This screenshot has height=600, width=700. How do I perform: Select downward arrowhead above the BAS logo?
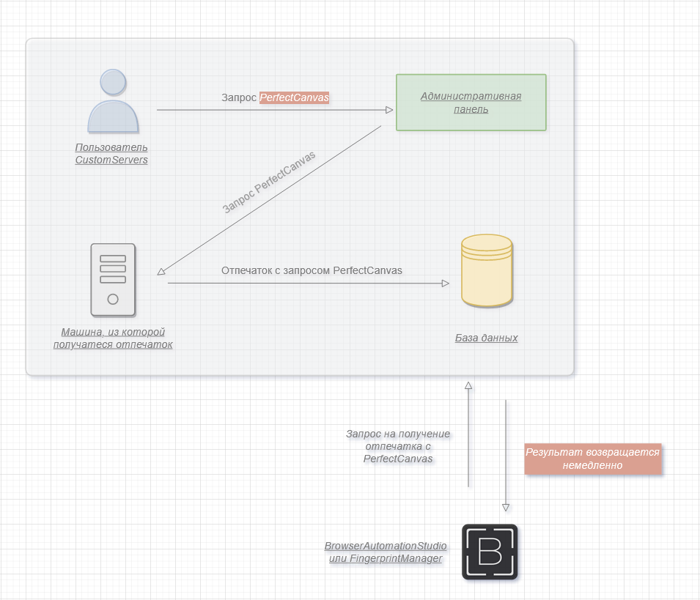tap(505, 507)
